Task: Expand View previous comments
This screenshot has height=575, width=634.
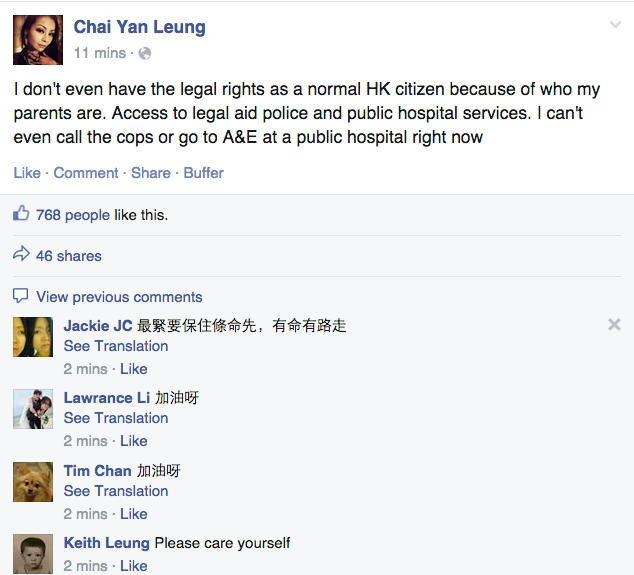Action: point(119,297)
